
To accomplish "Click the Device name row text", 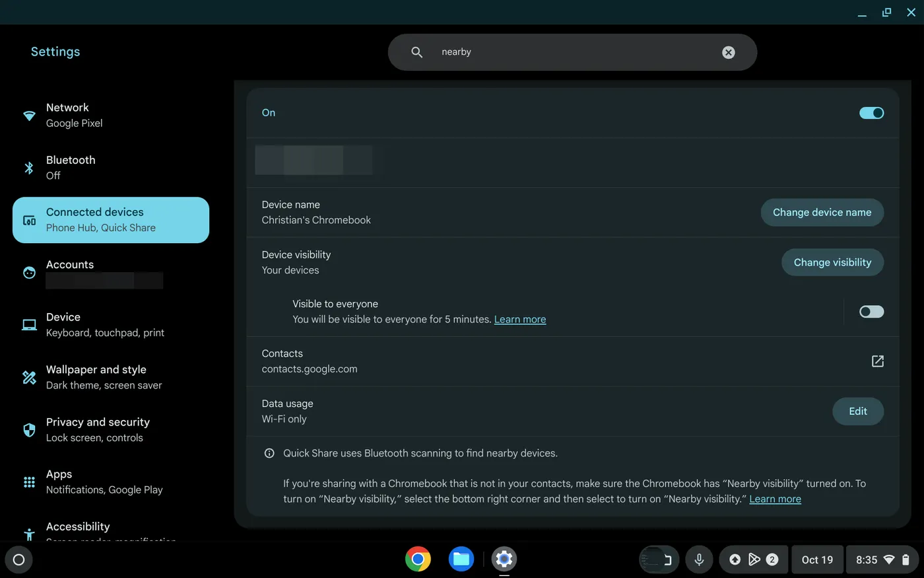I will [316, 213].
